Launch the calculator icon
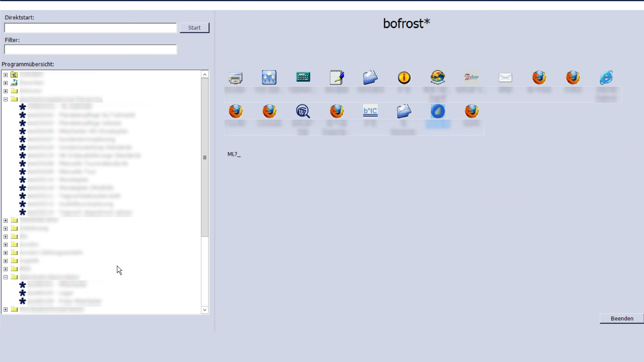Screen dimensions: 644x362 303,77
